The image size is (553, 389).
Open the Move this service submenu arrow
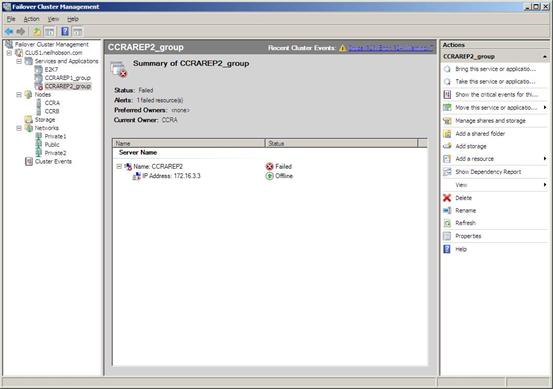click(x=545, y=107)
